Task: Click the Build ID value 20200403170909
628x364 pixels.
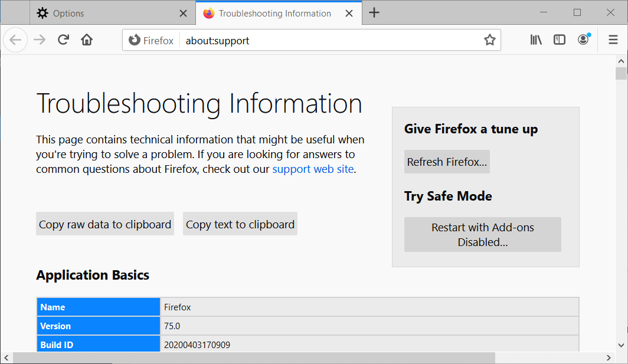Action: tap(197, 345)
